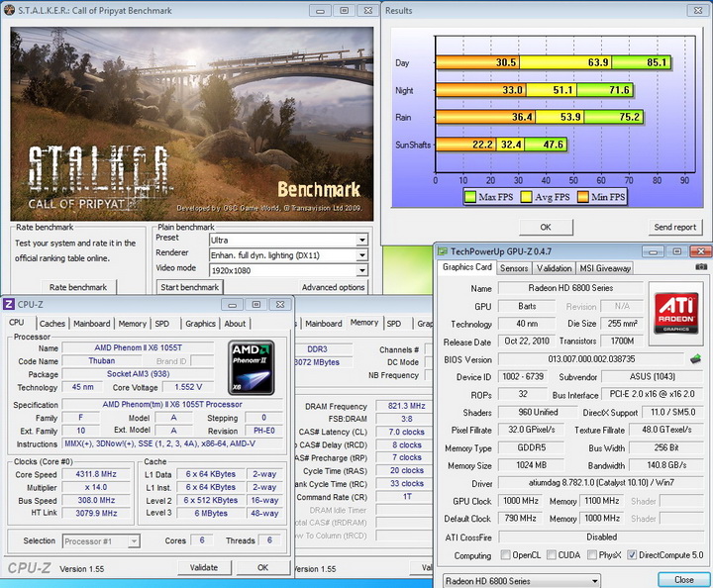Image resolution: width=713 pixels, height=588 pixels.
Task: Click the STALKER benchmark banner image
Action: 191,124
